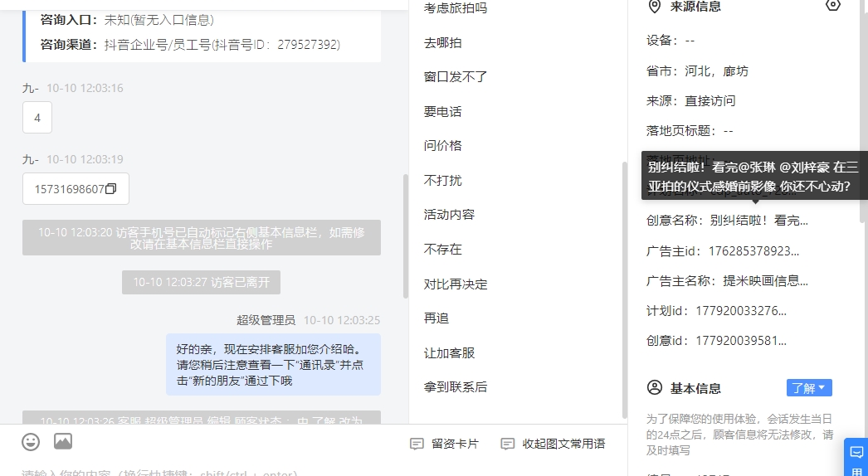868x476 pixels.
Task: Click the 留资卡片 card icon
Action: tap(417, 444)
